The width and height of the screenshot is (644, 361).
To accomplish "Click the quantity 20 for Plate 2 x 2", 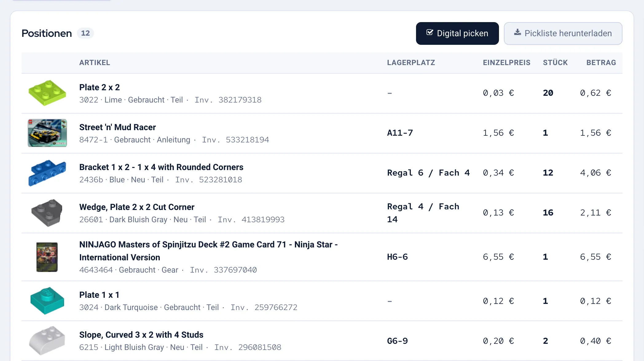I will pyautogui.click(x=548, y=93).
